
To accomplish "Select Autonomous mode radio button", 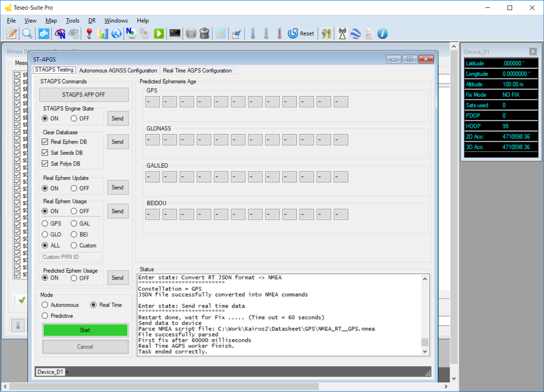I will tap(60, 305).
